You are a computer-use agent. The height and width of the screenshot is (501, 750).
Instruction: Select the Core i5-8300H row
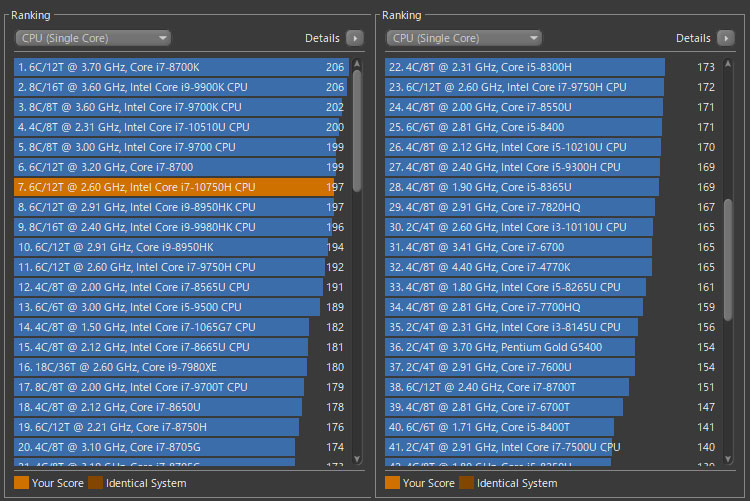[x=552, y=67]
